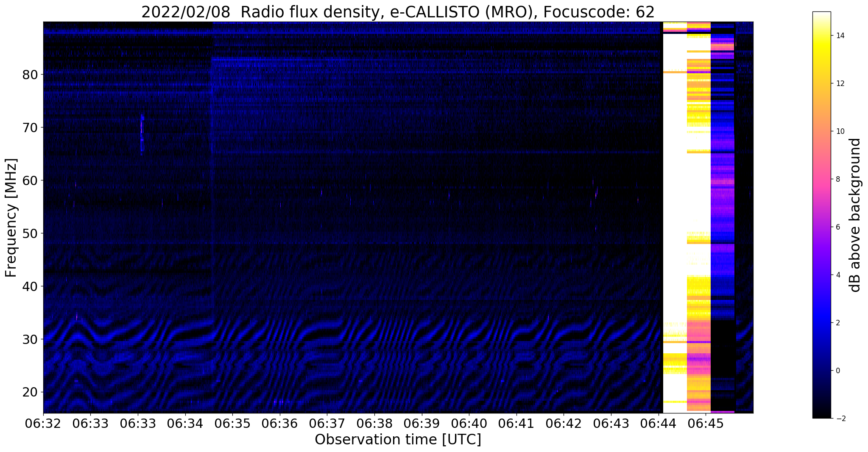Click the 06:35 time tick label
868x452 pixels.
click(x=232, y=423)
